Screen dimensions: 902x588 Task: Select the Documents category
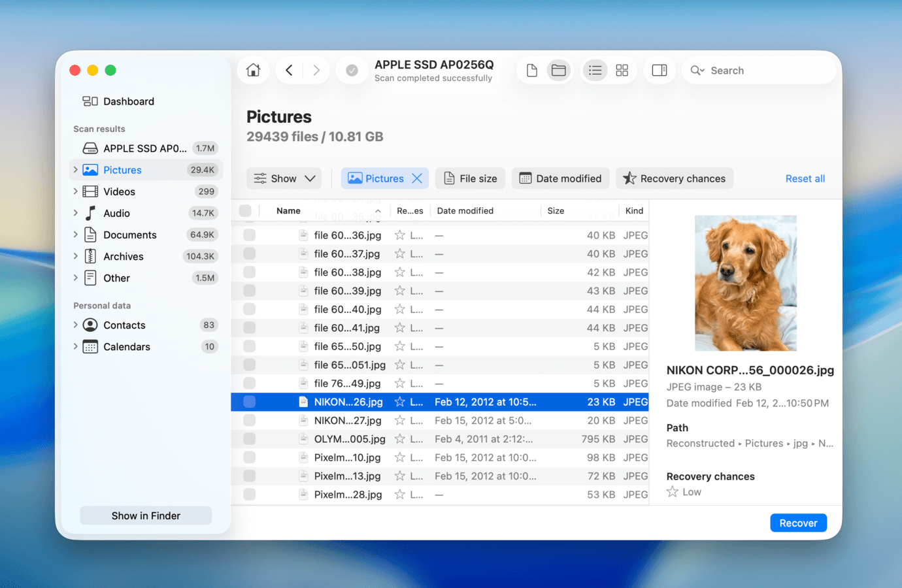click(x=130, y=234)
